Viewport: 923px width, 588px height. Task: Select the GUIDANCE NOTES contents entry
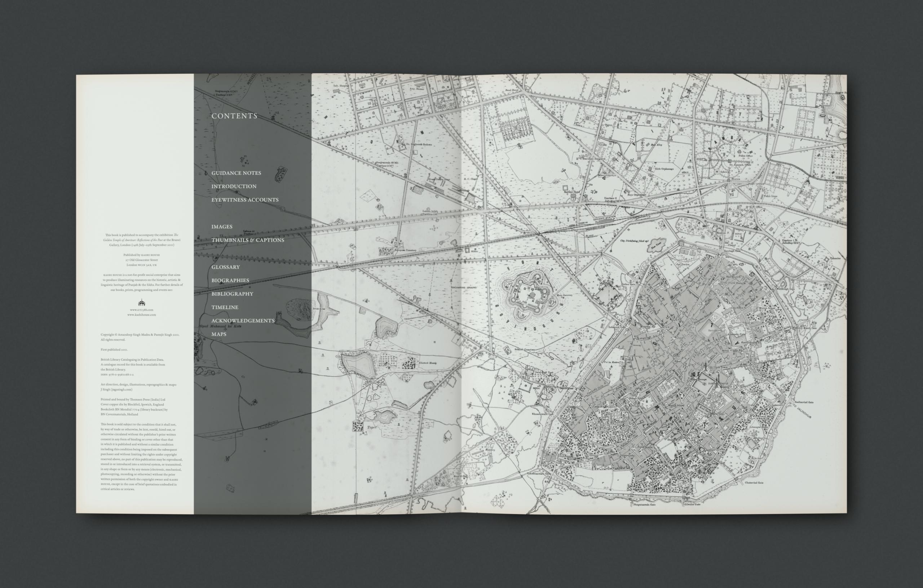point(236,173)
